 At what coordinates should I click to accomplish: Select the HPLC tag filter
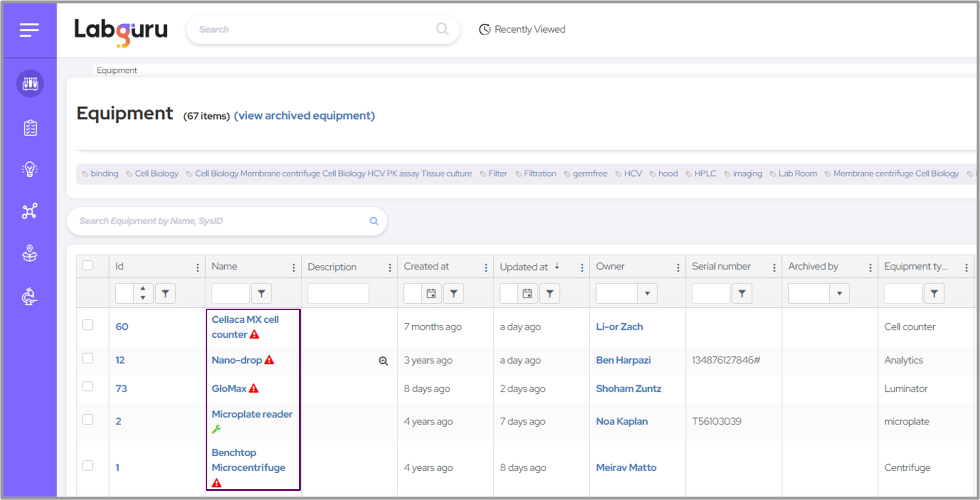click(705, 174)
